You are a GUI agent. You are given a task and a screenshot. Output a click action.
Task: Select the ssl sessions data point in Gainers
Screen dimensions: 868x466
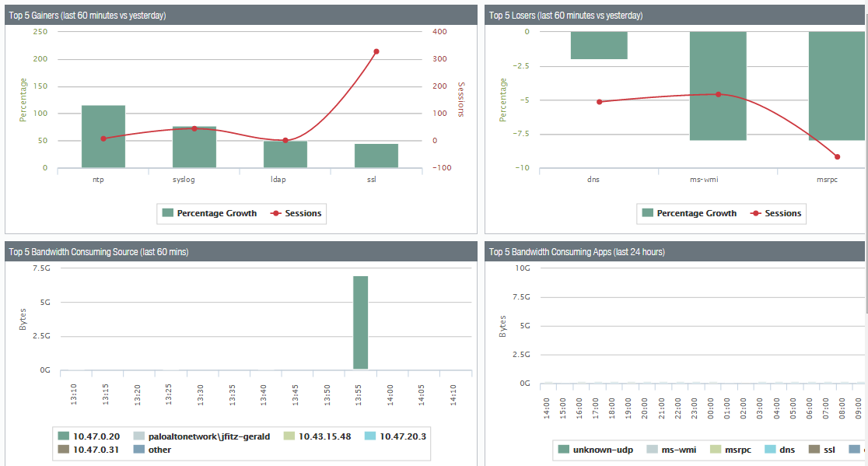(x=376, y=51)
